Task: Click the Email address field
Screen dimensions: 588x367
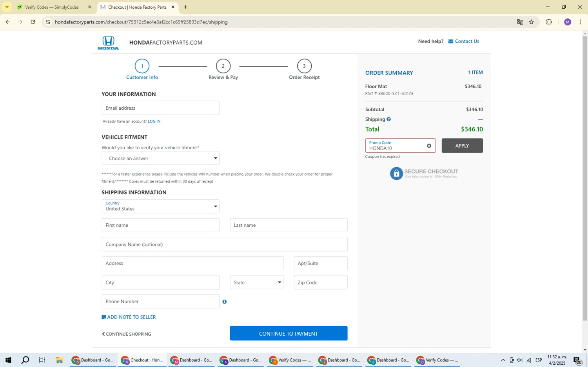Action: click(x=160, y=108)
